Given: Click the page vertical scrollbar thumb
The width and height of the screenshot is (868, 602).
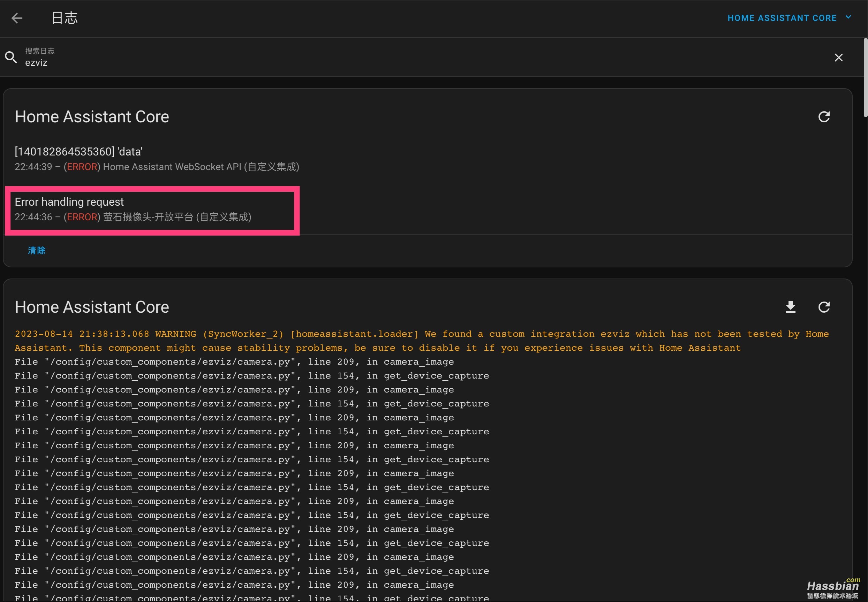Looking at the screenshot, I should [865, 78].
